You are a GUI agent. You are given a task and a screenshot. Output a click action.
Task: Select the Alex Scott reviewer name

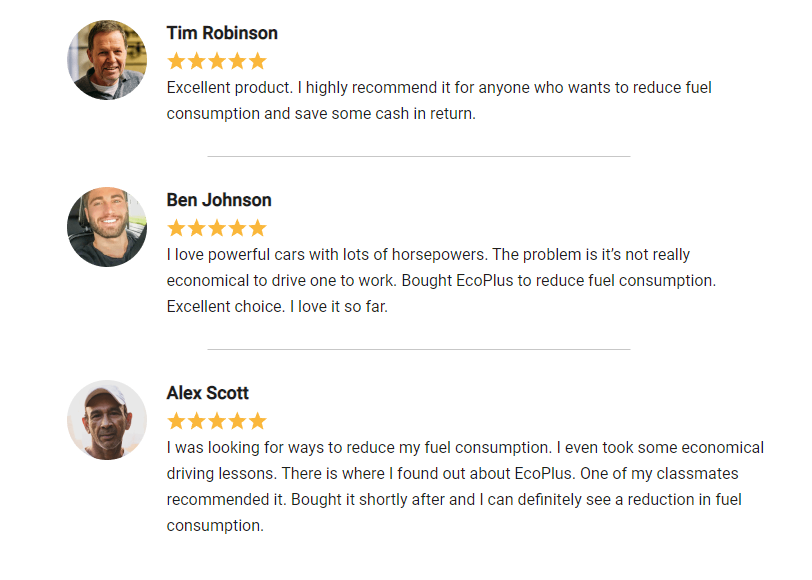click(x=208, y=393)
